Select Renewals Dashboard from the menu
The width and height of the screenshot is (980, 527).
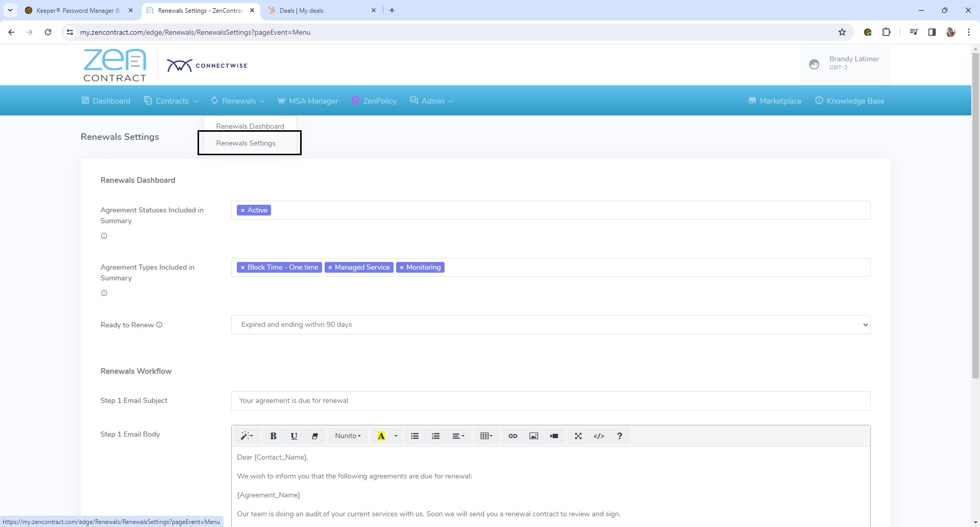click(x=250, y=126)
